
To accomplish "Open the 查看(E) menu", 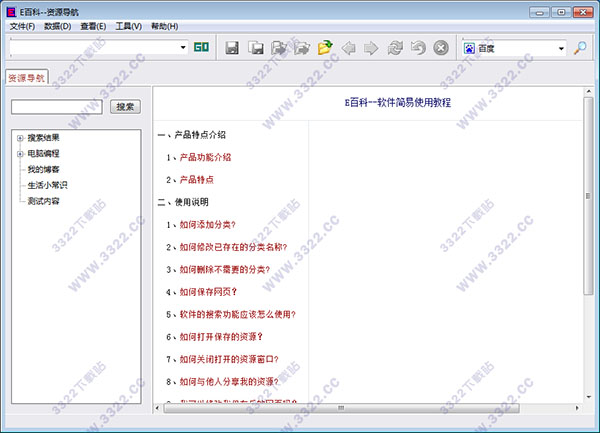I will tap(93, 26).
